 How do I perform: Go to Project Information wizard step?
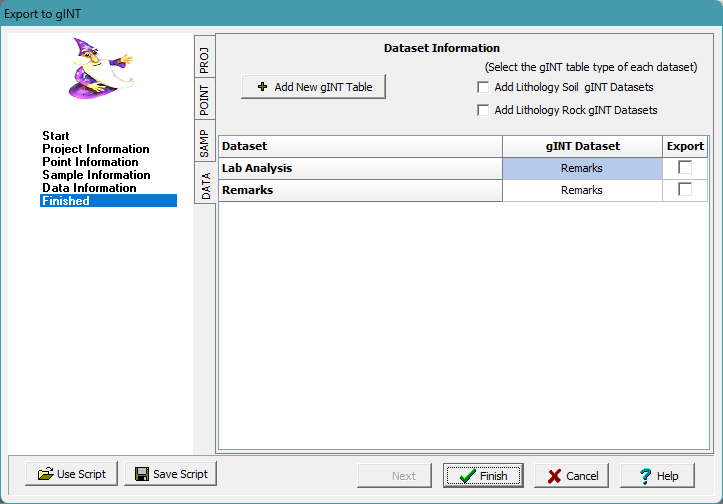pyautogui.click(x=95, y=149)
